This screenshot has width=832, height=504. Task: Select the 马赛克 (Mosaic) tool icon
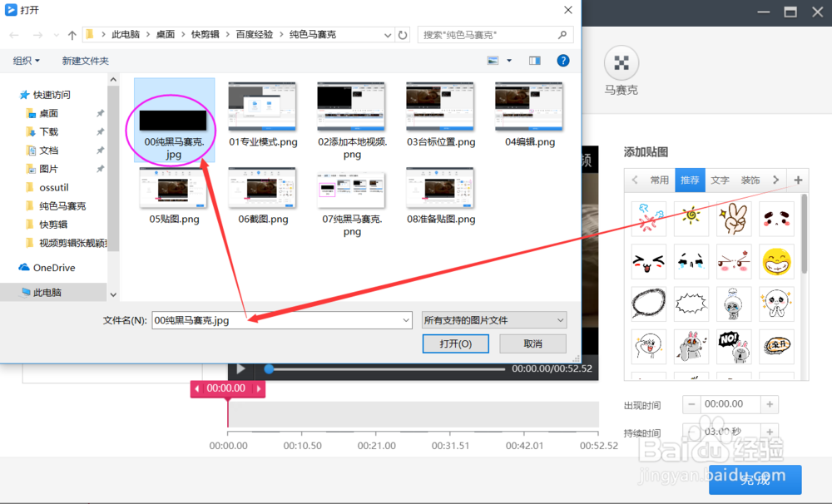pyautogui.click(x=621, y=63)
